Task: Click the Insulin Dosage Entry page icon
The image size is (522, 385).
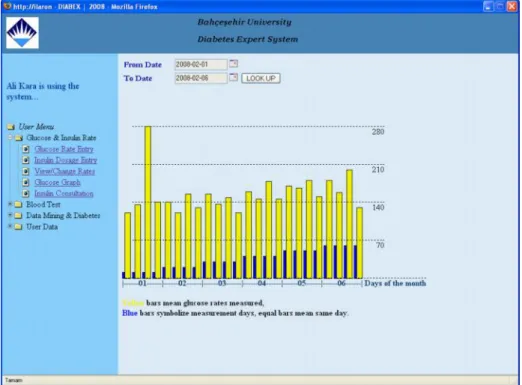Action: pos(26,160)
